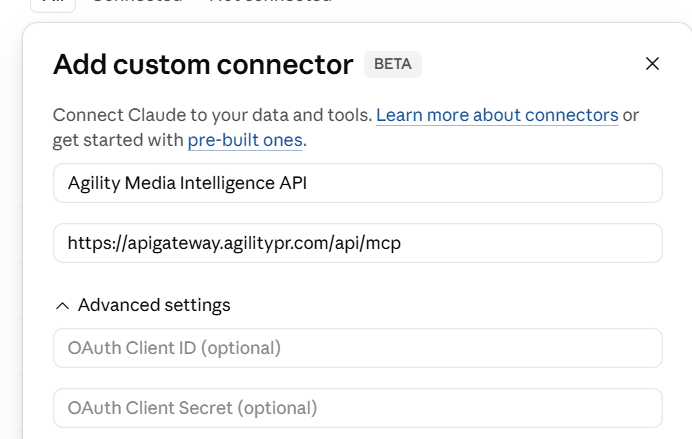Screen dimensions: 692x439
Task: Click the Add custom connector heading
Action: pos(203,64)
